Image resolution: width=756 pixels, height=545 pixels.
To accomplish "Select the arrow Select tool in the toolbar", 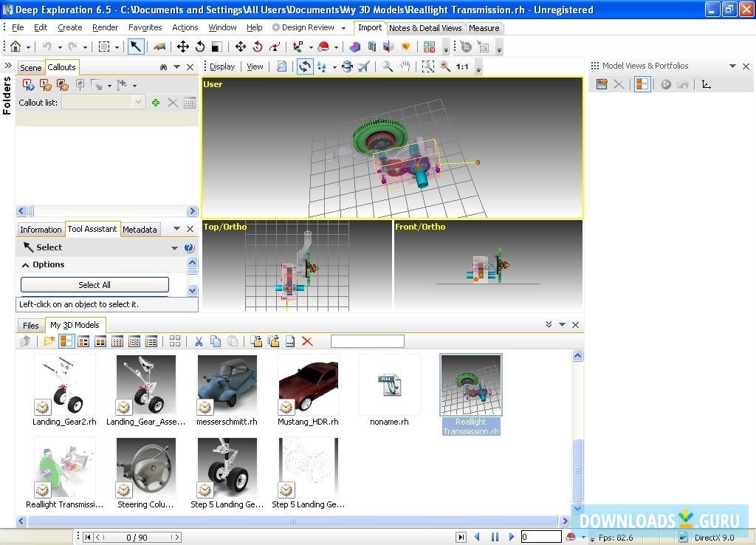I will (136, 47).
